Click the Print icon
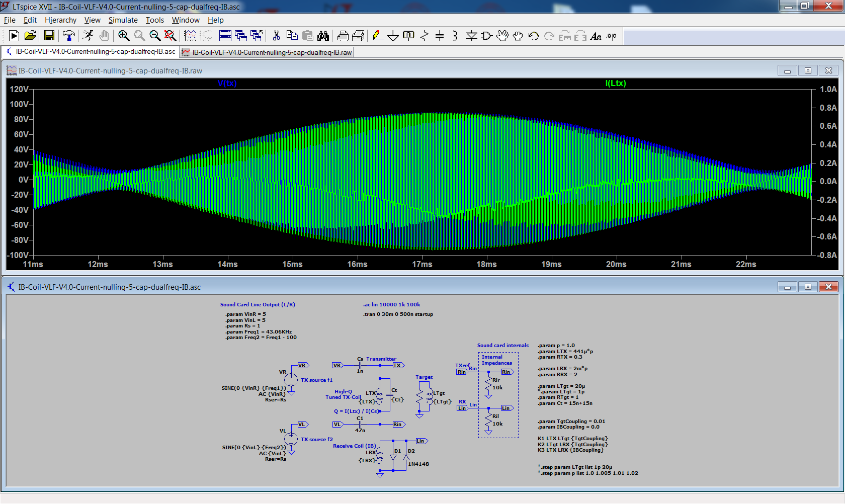Viewport: 845px width, 504px height. pos(358,36)
